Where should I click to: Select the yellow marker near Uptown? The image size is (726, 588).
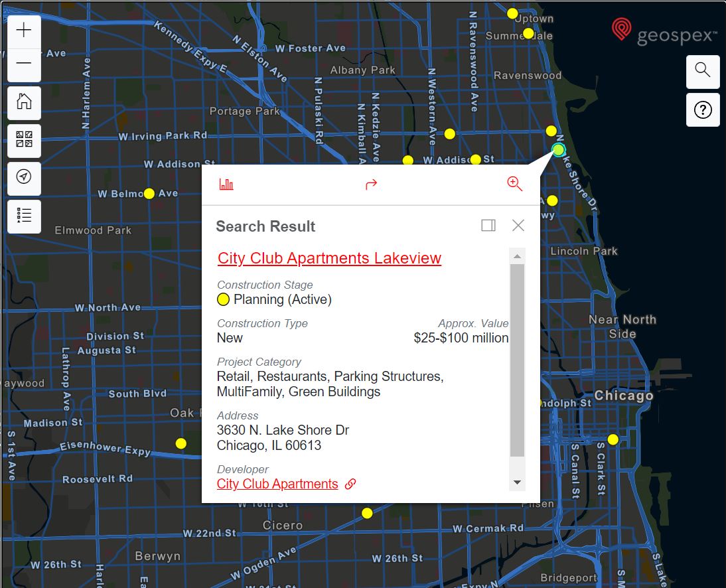(x=512, y=13)
